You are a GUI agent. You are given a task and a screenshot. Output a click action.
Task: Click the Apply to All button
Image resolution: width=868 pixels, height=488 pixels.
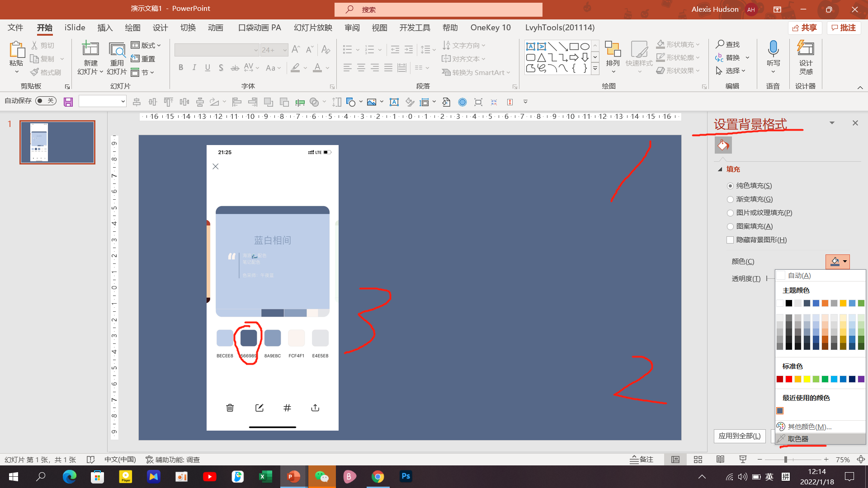tap(740, 436)
